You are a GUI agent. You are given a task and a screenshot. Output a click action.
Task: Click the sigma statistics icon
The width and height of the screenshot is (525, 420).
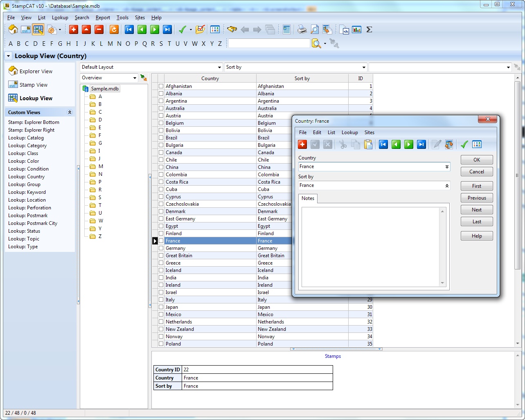[369, 29]
